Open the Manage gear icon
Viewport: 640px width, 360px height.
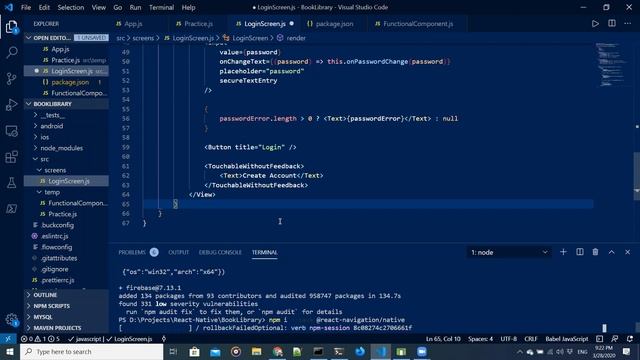tap(11, 320)
